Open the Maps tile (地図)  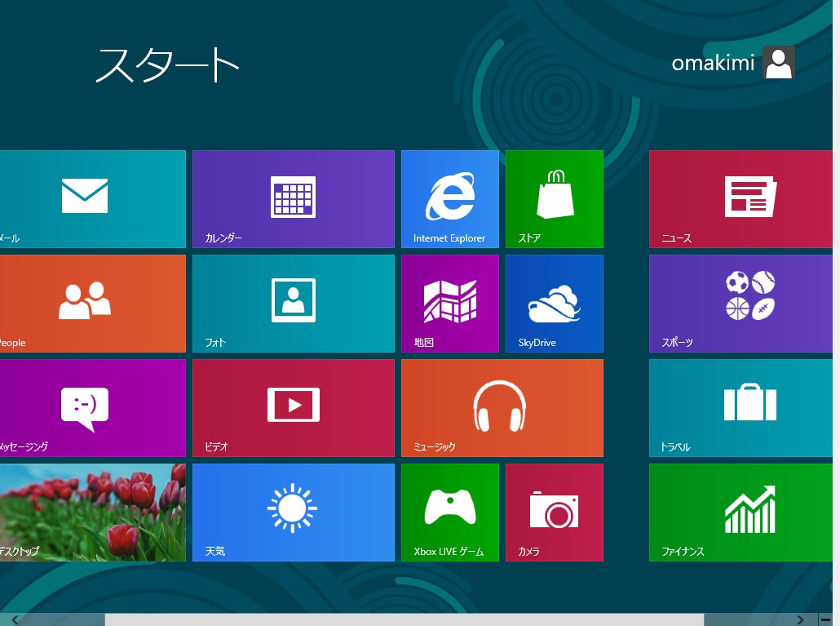(x=450, y=304)
